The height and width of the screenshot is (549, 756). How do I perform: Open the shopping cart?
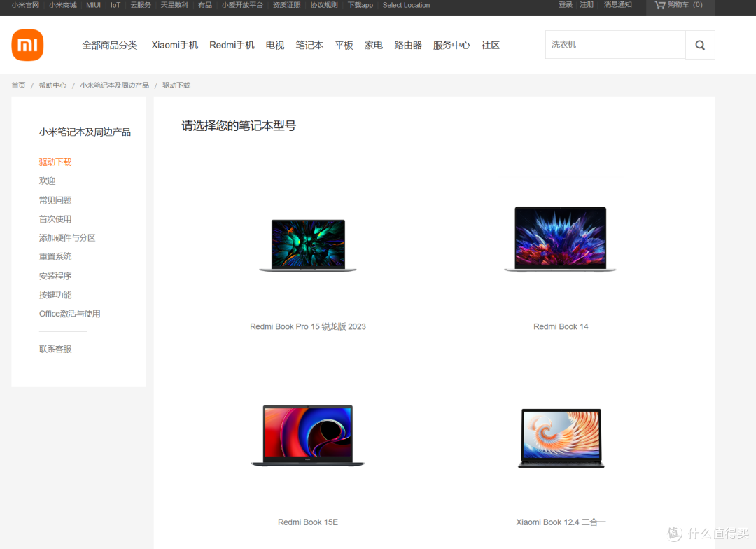click(678, 5)
